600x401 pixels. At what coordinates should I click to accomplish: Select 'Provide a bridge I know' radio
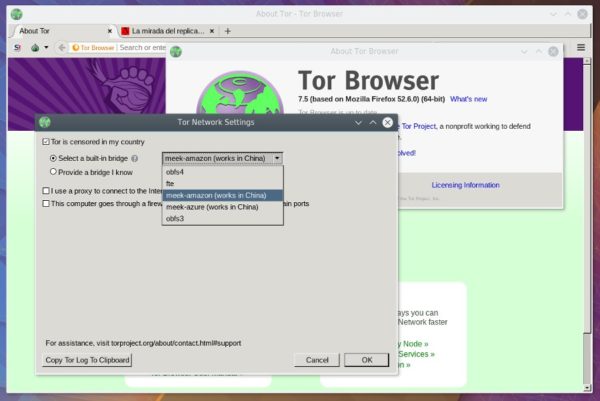click(x=54, y=172)
